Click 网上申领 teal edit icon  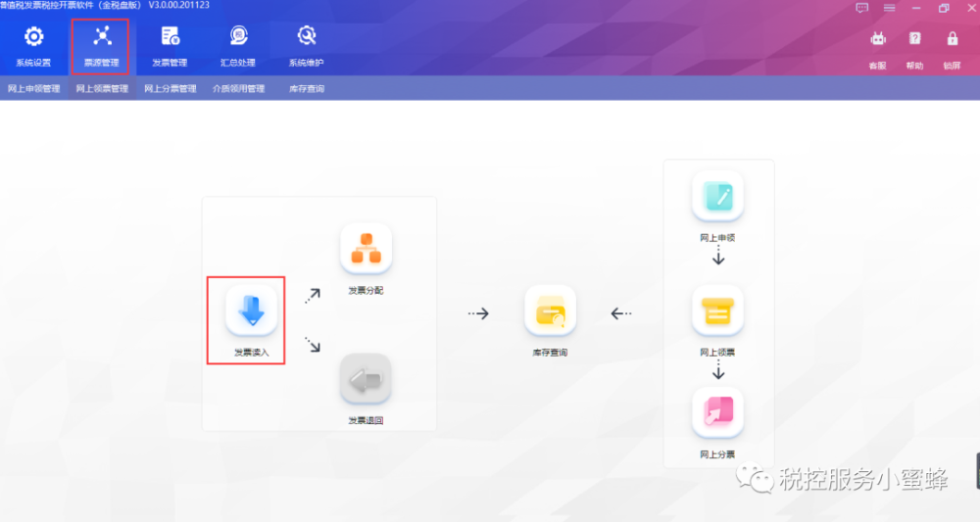tap(717, 196)
